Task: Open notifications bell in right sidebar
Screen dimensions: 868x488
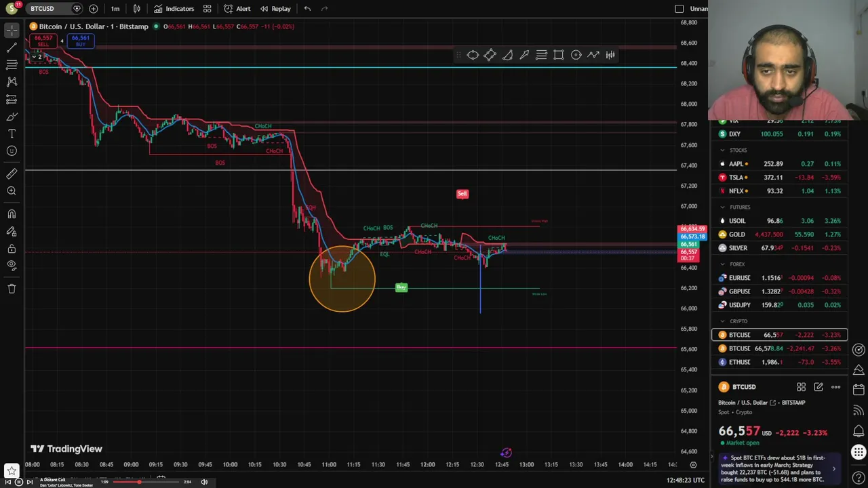Action: click(859, 431)
